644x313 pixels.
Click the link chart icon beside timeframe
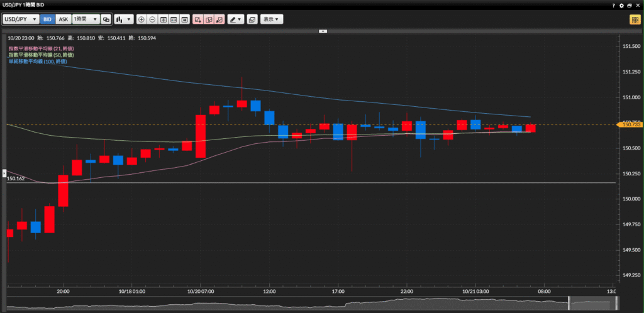coord(106,19)
